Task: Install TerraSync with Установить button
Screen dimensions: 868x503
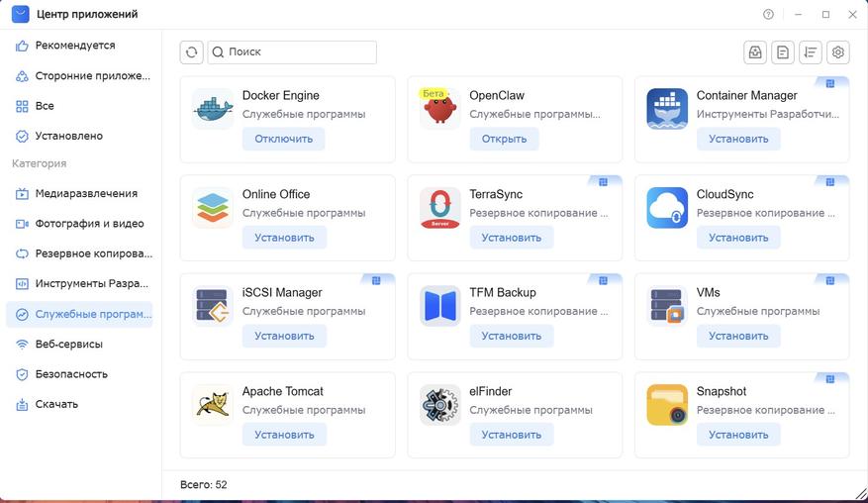Action: pos(512,238)
